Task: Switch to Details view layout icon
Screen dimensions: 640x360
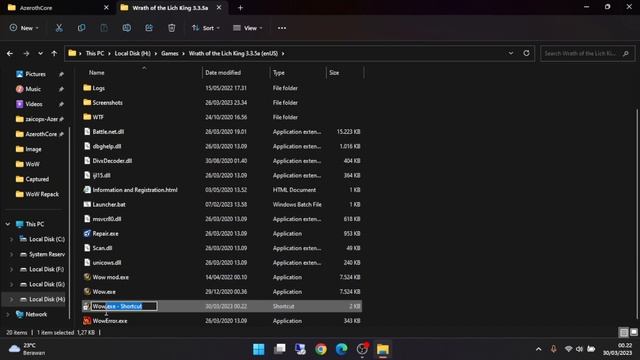Action: click(x=624, y=332)
